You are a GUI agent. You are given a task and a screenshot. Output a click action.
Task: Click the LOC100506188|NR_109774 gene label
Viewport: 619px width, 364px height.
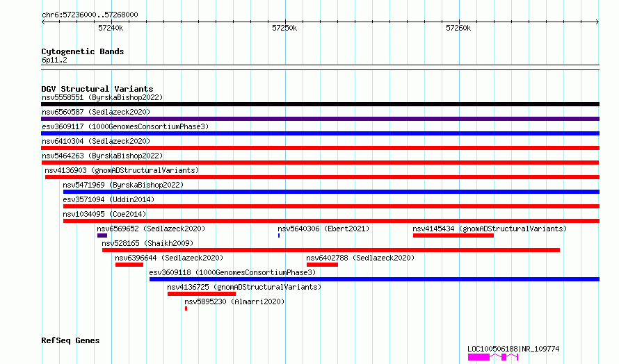(x=513, y=349)
